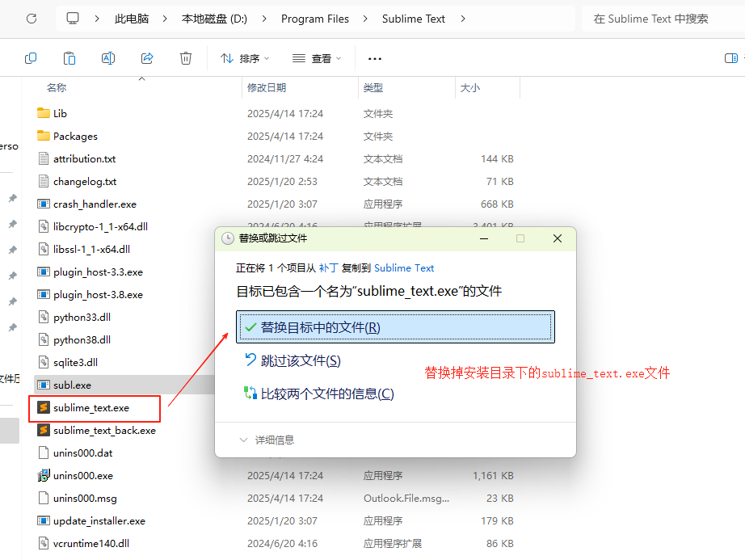This screenshot has height=560, width=745.
Task: Choose 比较两个文件的信息(C) option
Action: tap(319, 394)
